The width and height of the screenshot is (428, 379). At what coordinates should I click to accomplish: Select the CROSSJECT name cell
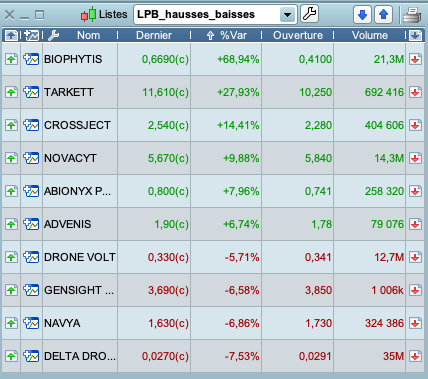[x=80, y=125]
